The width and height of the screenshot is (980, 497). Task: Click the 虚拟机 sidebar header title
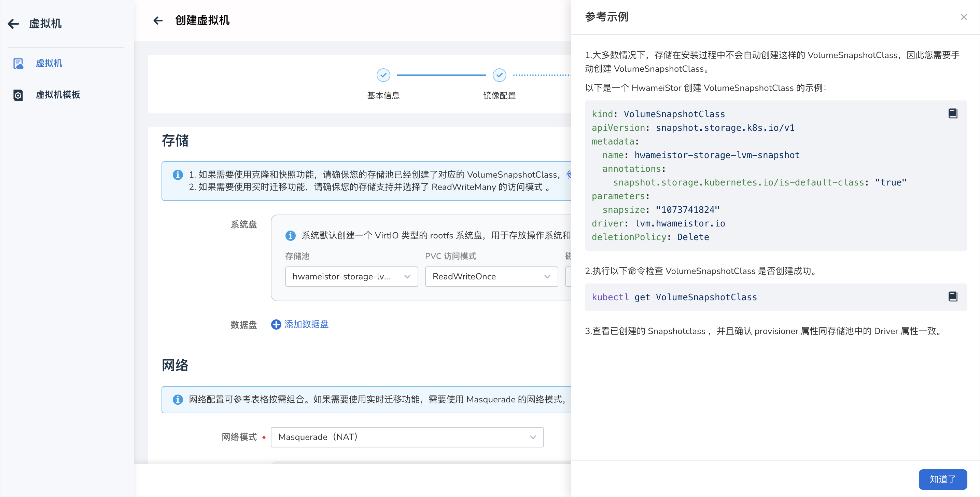click(x=45, y=24)
